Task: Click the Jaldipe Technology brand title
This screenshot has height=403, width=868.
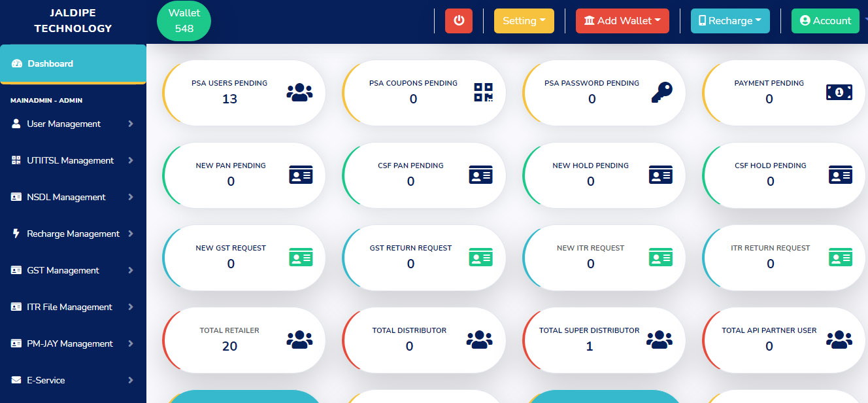Action: pyautogui.click(x=73, y=21)
